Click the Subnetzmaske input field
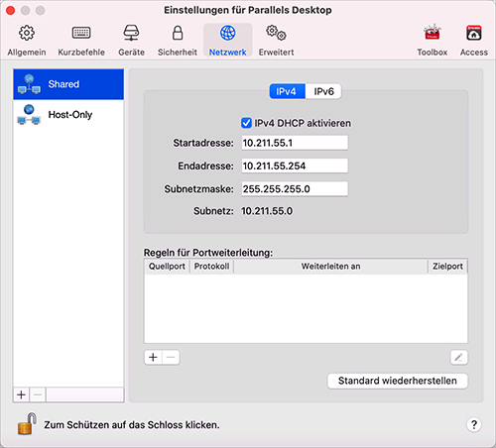The width and height of the screenshot is (496, 448). pyautogui.click(x=295, y=189)
